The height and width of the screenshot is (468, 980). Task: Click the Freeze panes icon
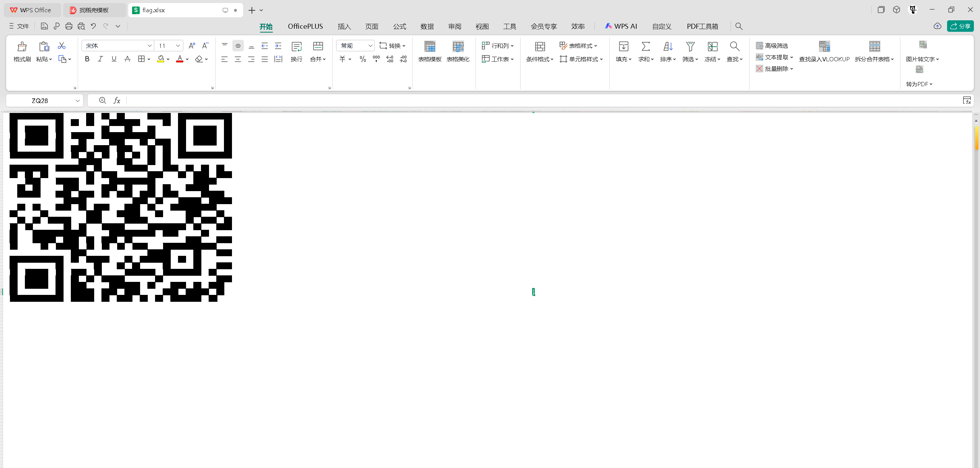pyautogui.click(x=712, y=47)
